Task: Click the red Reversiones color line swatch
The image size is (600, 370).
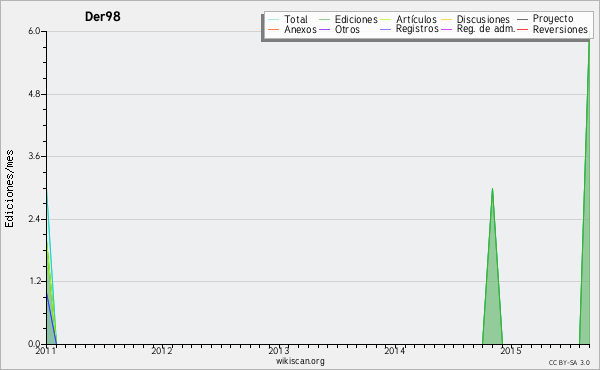Action: coord(522,30)
